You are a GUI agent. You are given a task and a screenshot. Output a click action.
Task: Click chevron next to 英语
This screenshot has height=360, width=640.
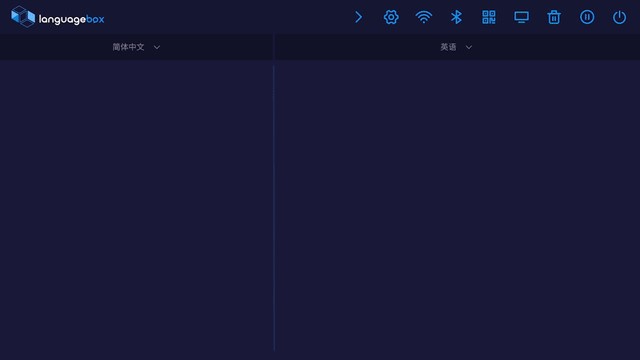point(469,47)
